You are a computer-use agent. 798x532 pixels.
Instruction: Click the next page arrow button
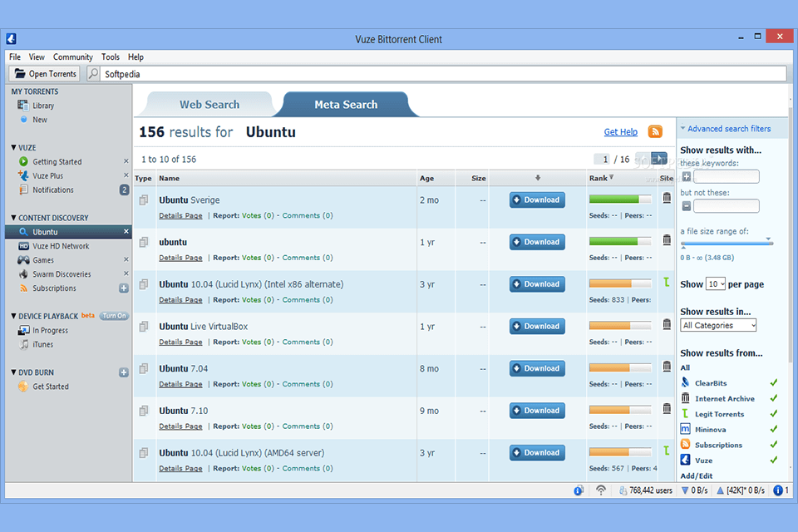point(659,159)
